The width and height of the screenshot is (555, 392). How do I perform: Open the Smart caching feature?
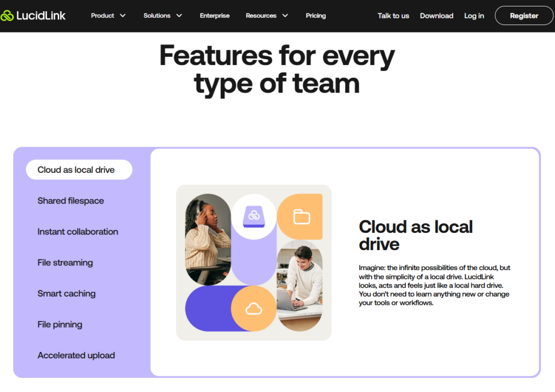click(x=67, y=293)
